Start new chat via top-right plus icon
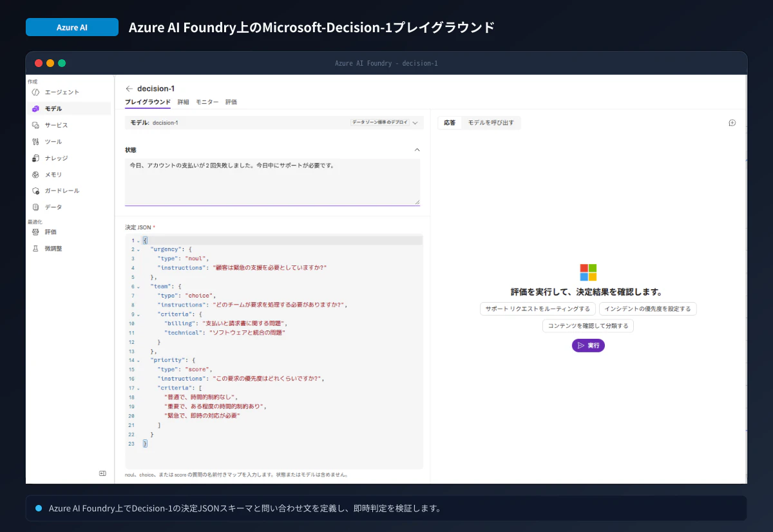Screen dimensions: 773x532 tap(732, 123)
